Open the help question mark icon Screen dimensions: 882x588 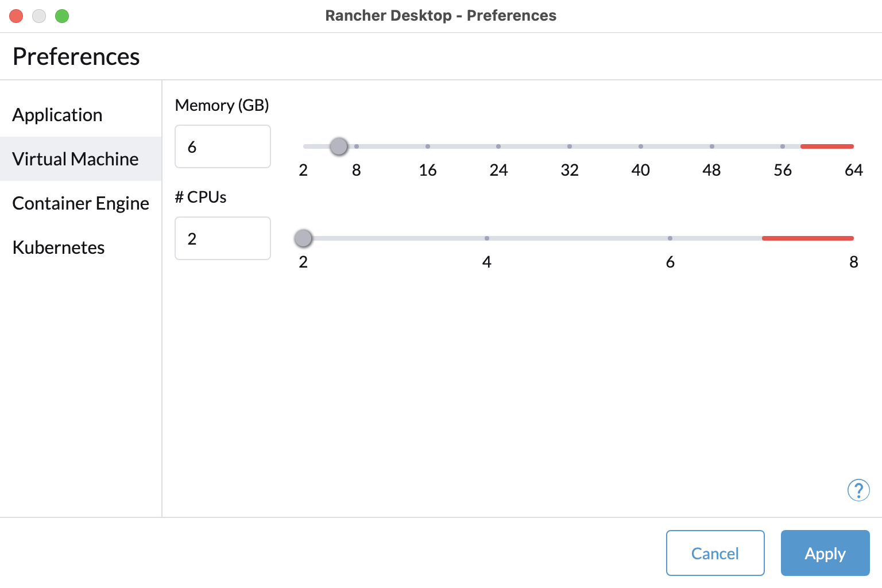pos(858,490)
